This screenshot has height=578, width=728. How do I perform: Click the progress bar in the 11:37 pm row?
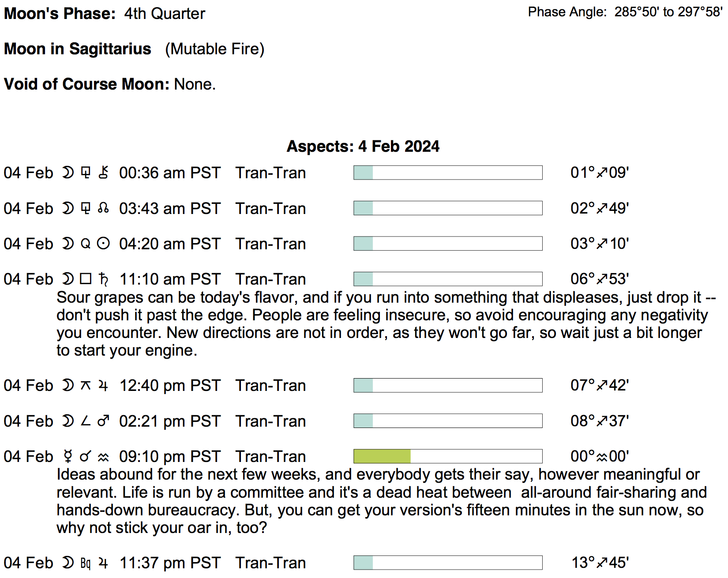coord(448,563)
